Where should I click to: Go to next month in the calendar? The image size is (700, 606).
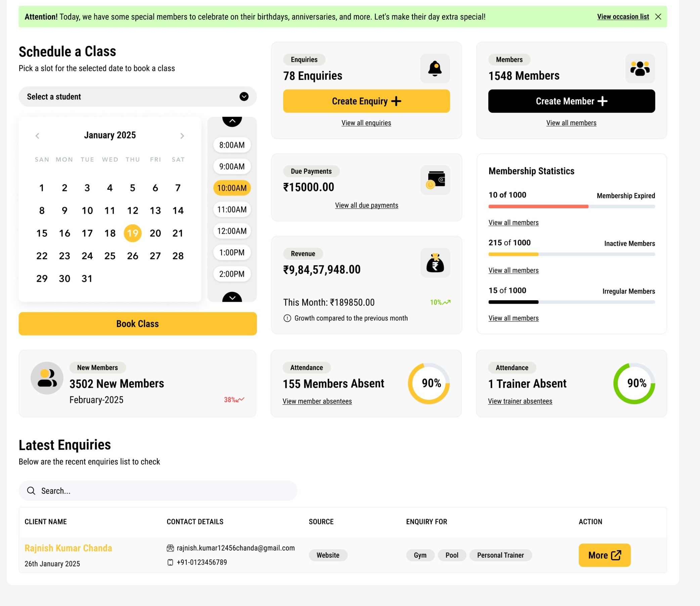[x=182, y=136]
